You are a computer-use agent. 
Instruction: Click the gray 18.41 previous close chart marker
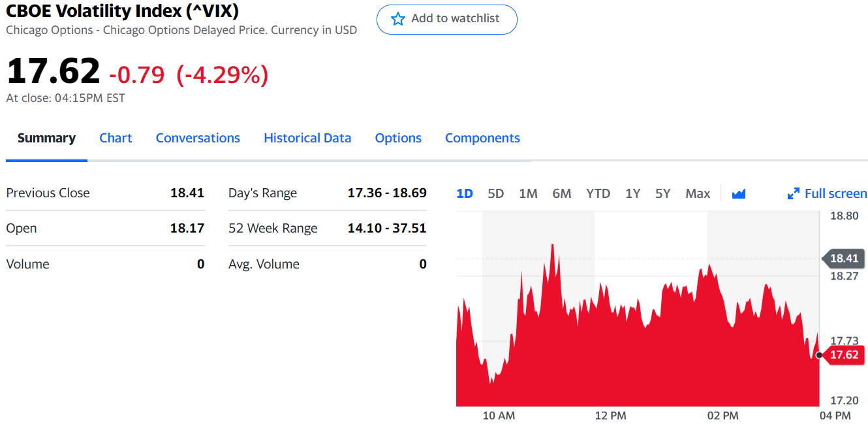(843, 258)
